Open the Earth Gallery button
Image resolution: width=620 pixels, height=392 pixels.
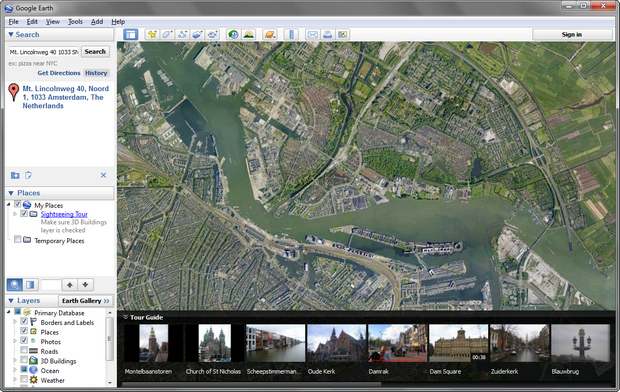point(85,301)
